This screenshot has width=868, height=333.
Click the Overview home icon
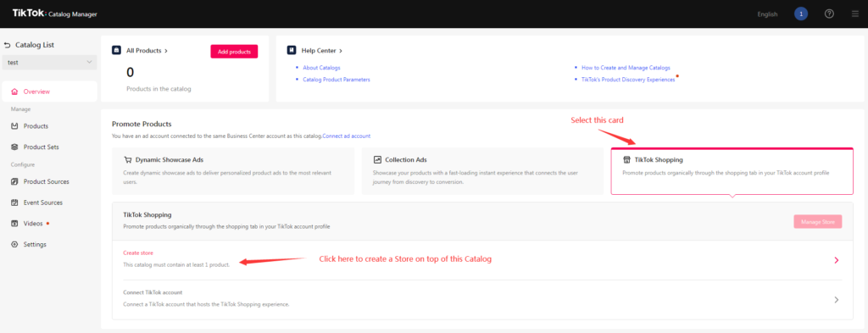(x=14, y=92)
